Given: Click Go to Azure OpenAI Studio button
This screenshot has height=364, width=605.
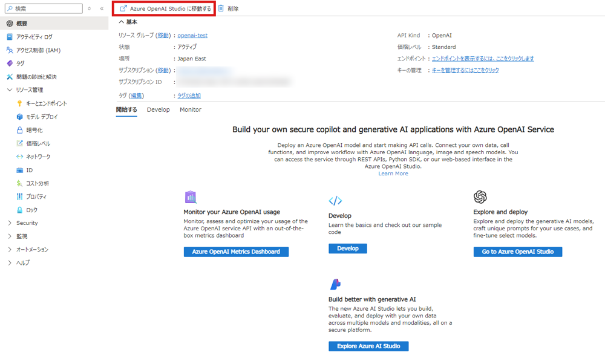Looking at the screenshot, I should 518,252.
